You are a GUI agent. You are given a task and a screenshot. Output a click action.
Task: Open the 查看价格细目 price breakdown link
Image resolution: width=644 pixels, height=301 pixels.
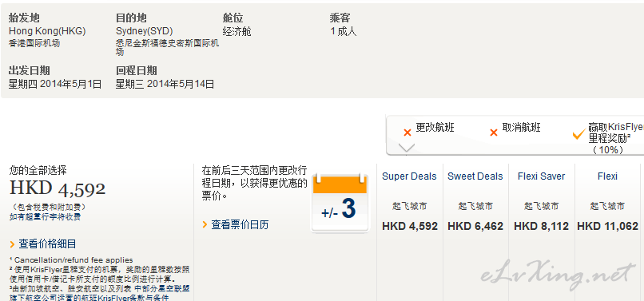(x=47, y=244)
